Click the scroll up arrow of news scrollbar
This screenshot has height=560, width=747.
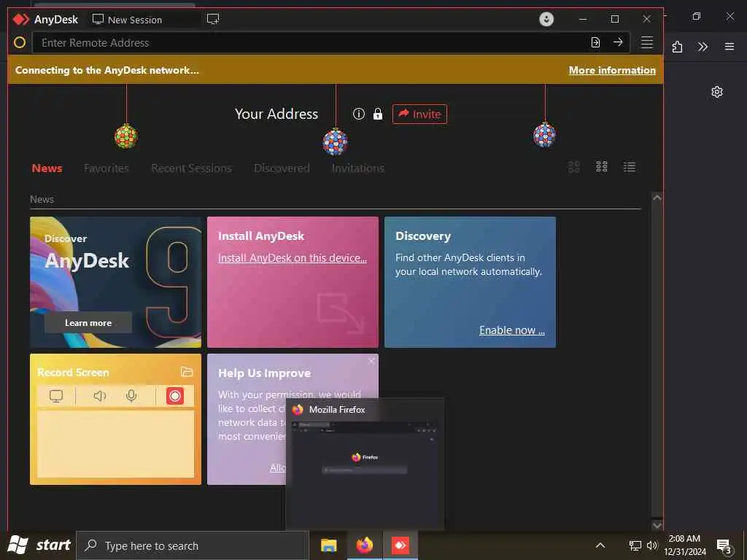click(x=657, y=198)
